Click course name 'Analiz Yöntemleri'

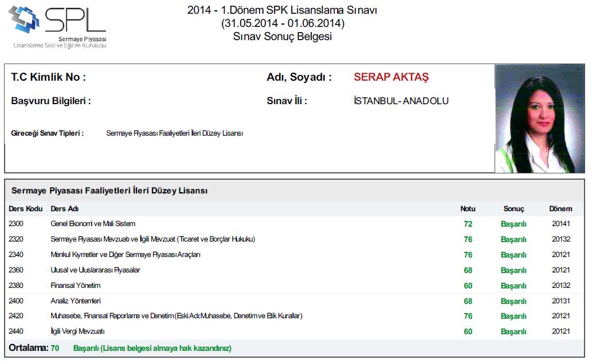76,301
